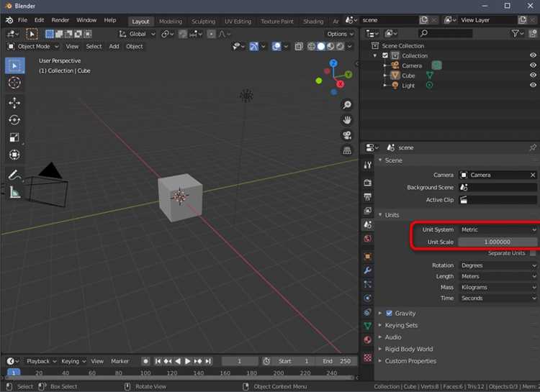Toggle auto keying record button
Viewport: 540px width, 392px height.
(x=145, y=361)
